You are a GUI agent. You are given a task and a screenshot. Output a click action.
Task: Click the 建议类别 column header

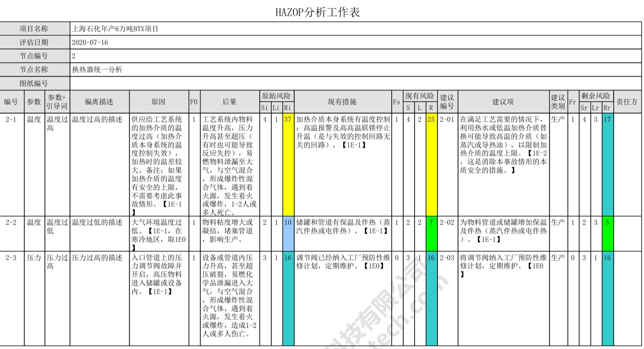(x=558, y=102)
